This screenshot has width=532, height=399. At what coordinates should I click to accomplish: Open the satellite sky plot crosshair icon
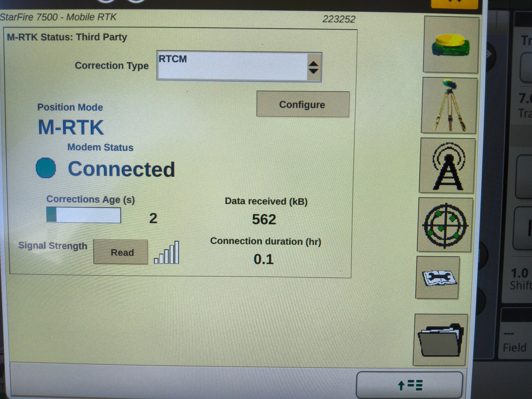pyautogui.click(x=445, y=225)
